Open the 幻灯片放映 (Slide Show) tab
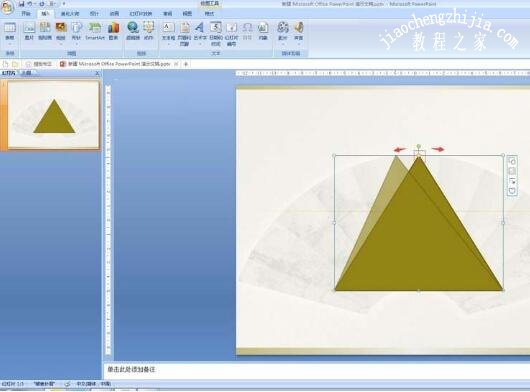Viewport: 530px width, 392px height. [141, 14]
